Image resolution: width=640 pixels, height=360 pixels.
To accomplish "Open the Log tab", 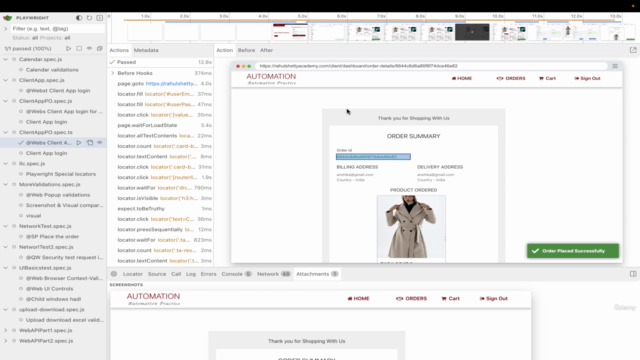I will tap(191, 274).
